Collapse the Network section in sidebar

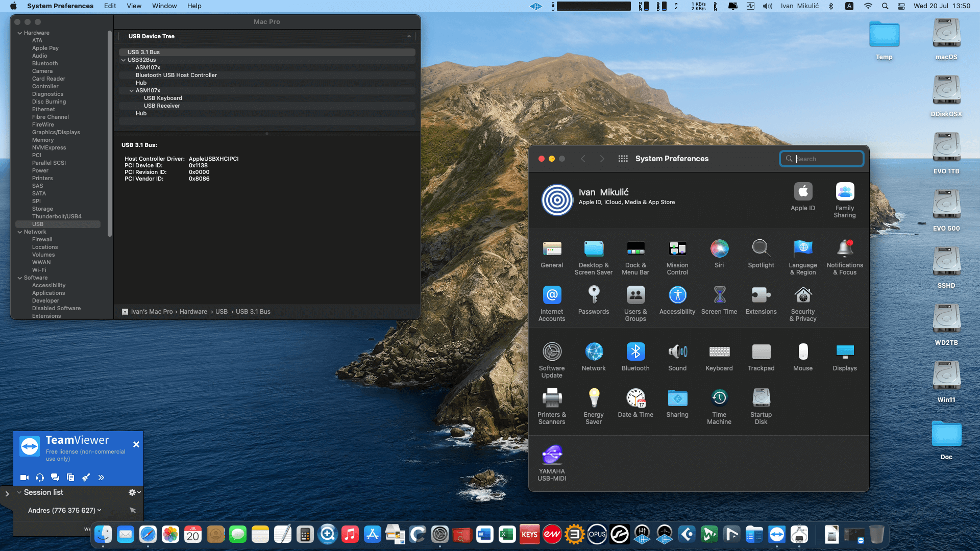coord(20,232)
